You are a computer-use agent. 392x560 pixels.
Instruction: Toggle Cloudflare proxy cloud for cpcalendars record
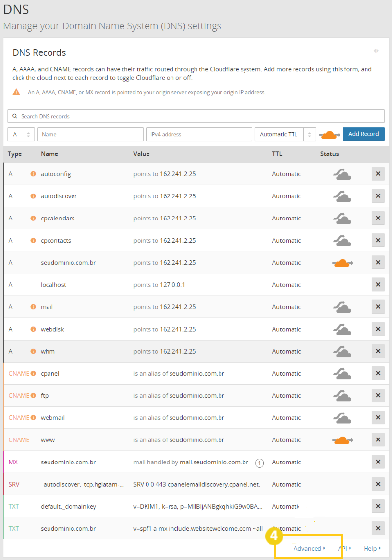[x=343, y=218]
